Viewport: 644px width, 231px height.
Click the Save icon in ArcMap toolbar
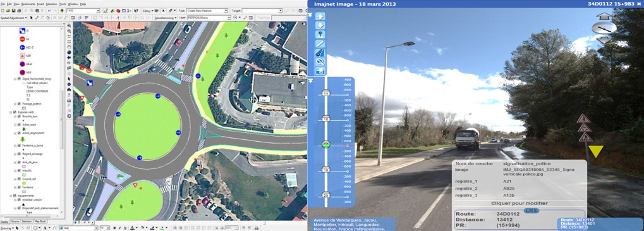[x=13, y=10]
